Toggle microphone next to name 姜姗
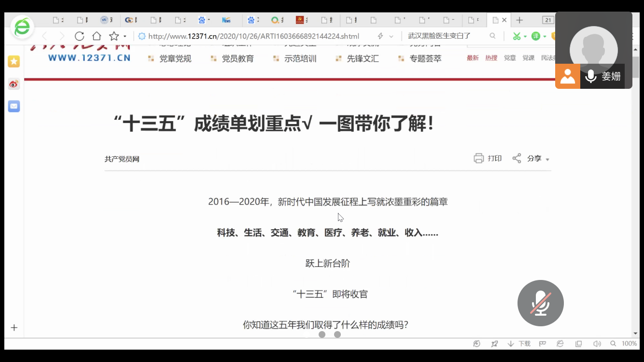The width and height of the screenshot is (644, 362). pyautogui.click(x=590, y=76)
